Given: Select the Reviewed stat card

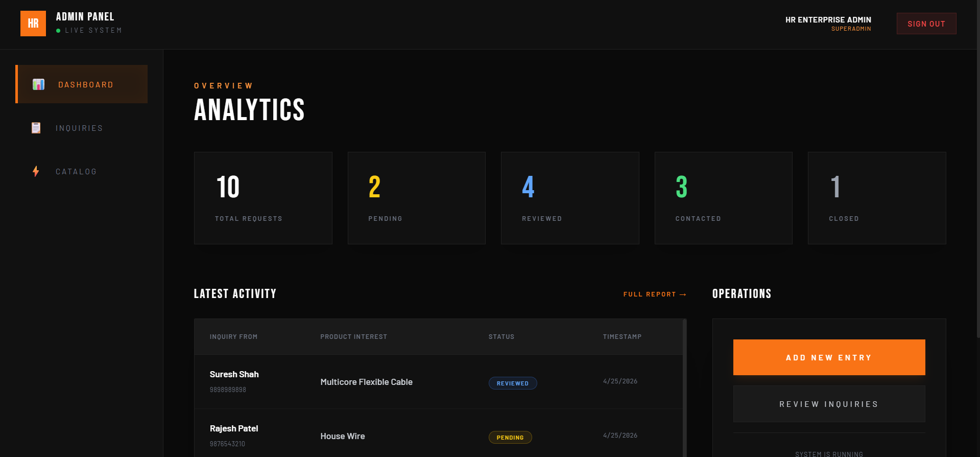Looking at the screenshot, I should tap(570, 198).
